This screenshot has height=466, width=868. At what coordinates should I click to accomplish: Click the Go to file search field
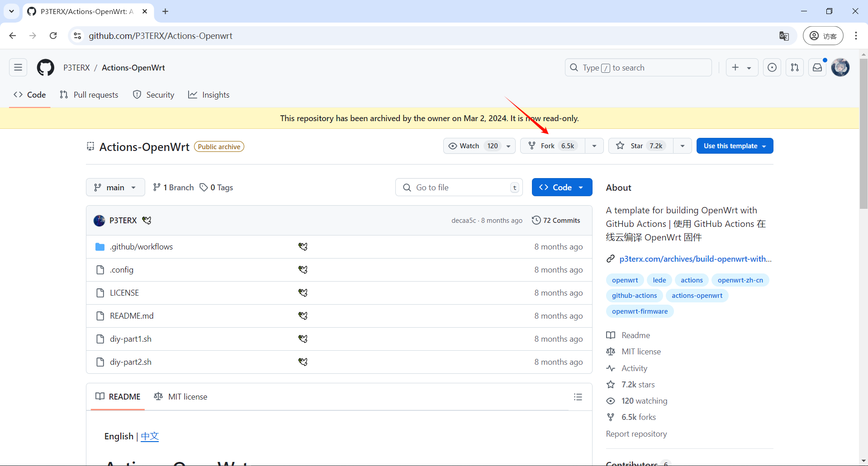[x=459, y=188]
